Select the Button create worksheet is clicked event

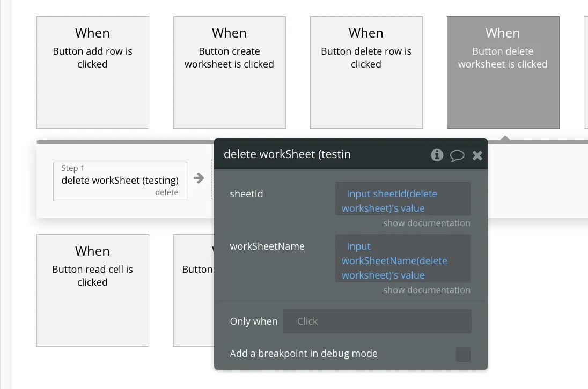pyautogui.click(x=230, y=72)
